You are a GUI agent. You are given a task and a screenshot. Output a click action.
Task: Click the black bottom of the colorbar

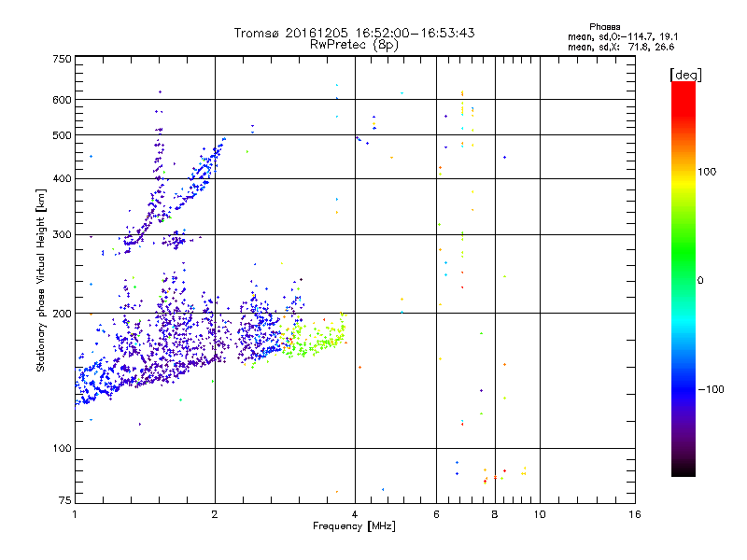pyautogui.click(x=684, y=469)
